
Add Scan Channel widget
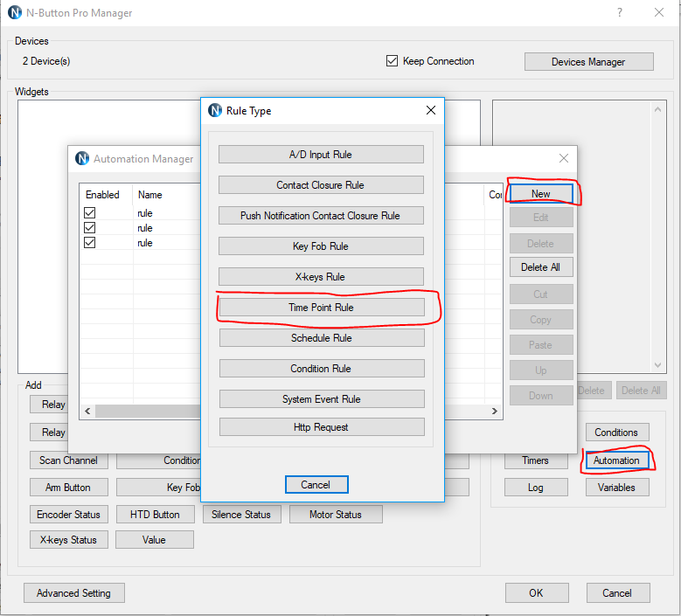click(x=68, y=460)
